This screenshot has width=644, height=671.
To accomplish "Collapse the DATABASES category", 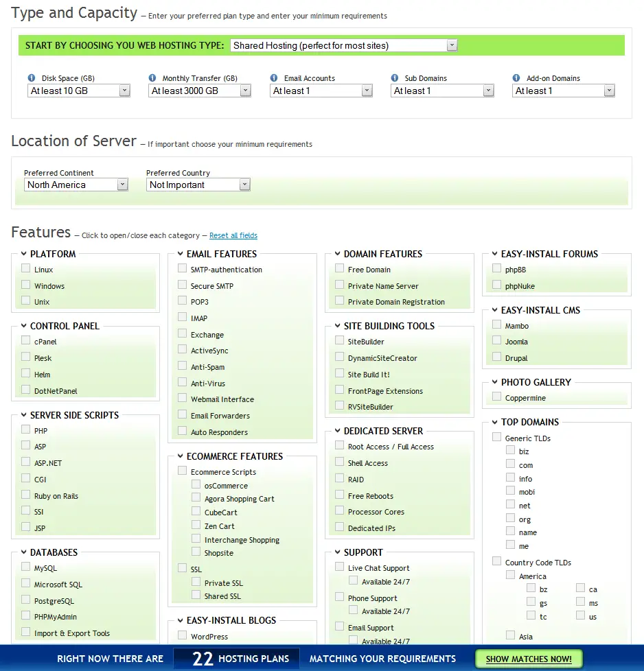I will pos(24,552).
